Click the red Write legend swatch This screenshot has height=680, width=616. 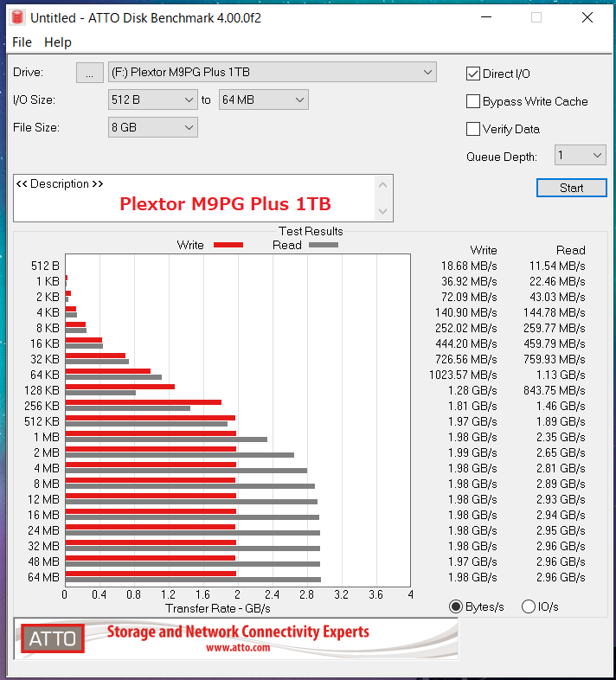[228, 245]
